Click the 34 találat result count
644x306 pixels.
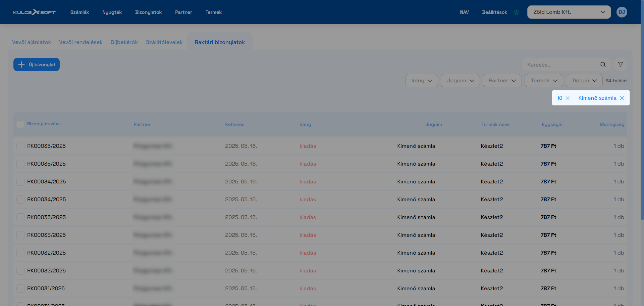[616, 81]
